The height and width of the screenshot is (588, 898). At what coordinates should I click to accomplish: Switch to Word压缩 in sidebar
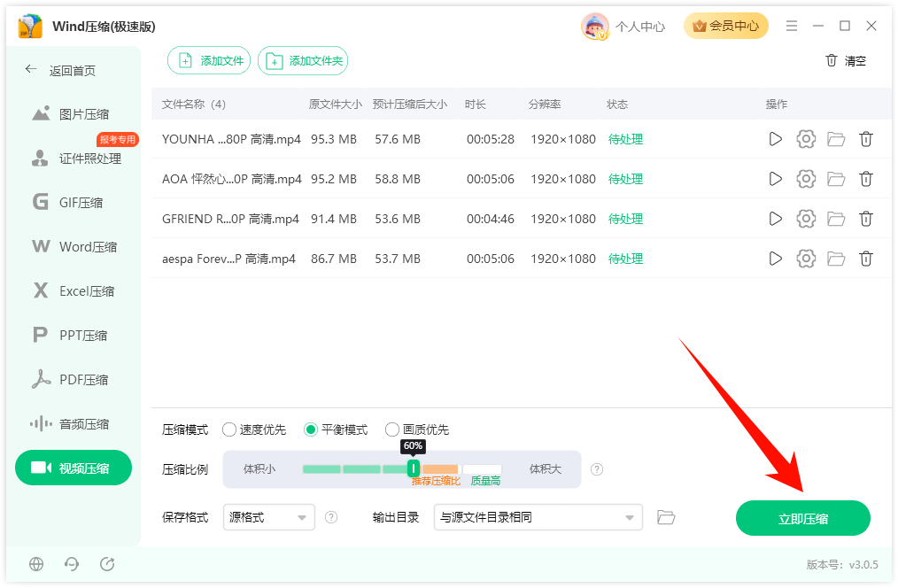[74, 247]
